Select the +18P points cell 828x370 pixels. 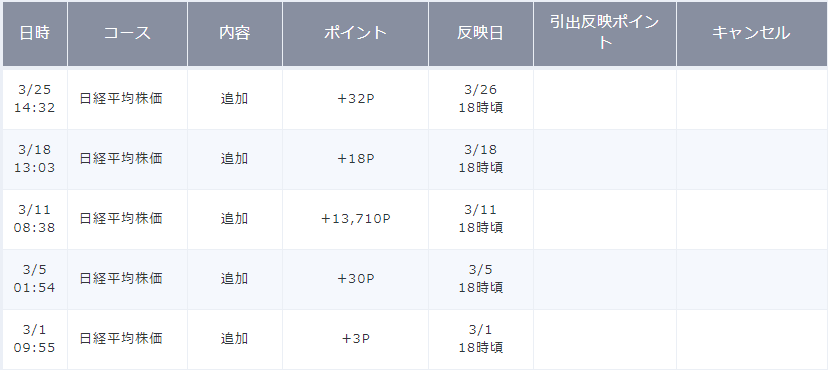point(355,159)
